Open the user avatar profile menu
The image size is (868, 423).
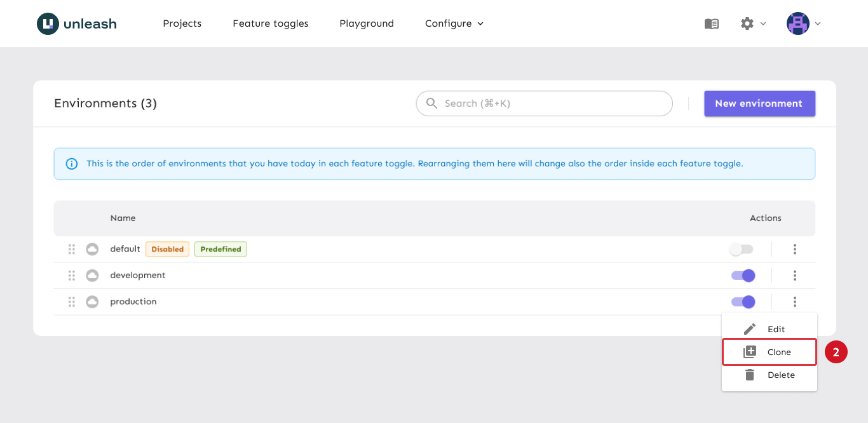pyautogui.click(x=798, y=23)
